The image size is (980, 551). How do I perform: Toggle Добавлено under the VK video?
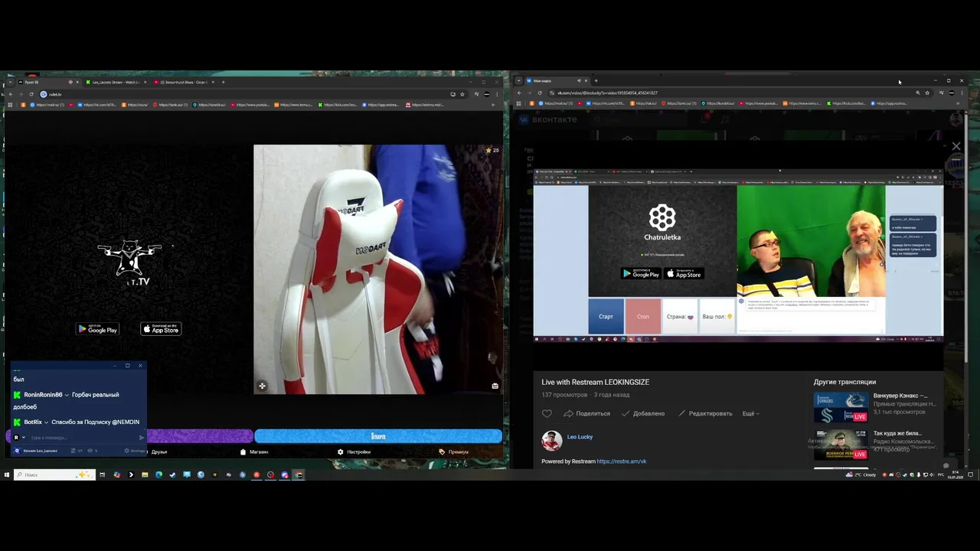[x=643, y=413]
